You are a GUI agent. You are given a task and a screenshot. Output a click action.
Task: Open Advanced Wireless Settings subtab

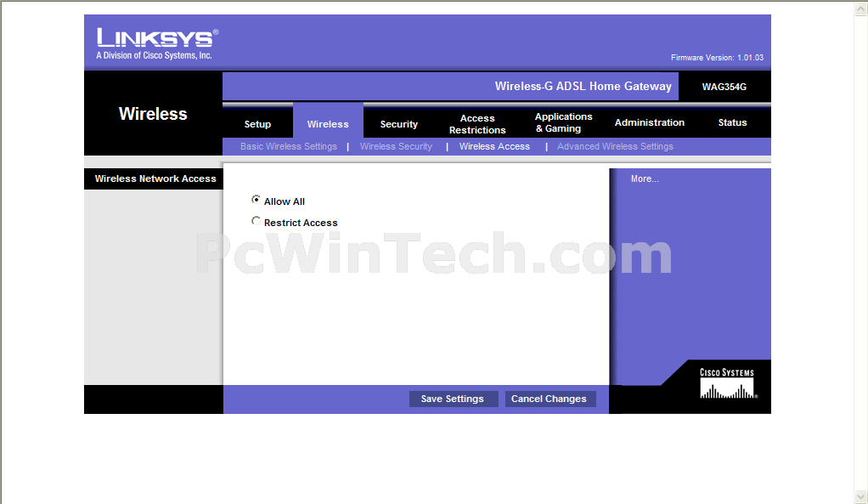(x=615, y=146)
